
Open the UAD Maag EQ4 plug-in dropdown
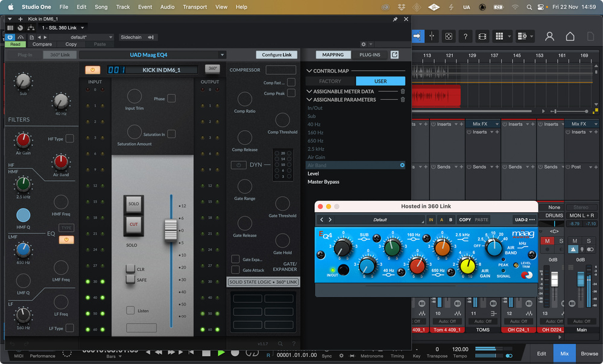click(152, 55)
